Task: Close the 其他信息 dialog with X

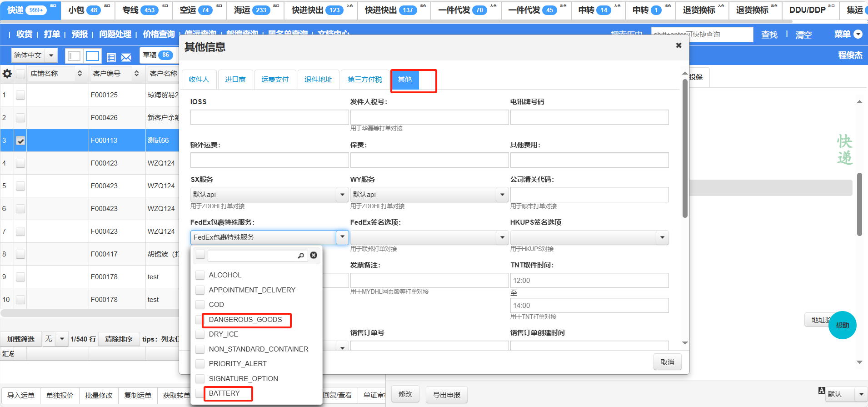Action: pos(678,45)
